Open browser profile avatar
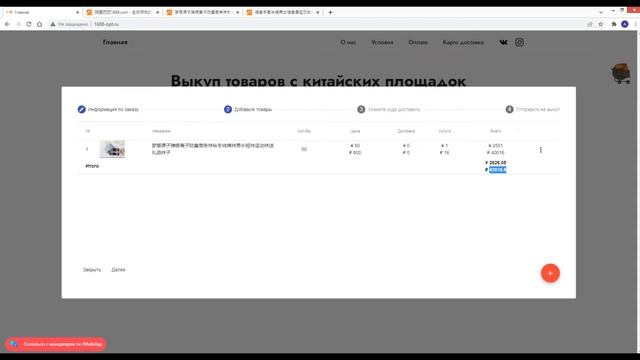This screenshot has height=360, width=640. click(624, 24)
